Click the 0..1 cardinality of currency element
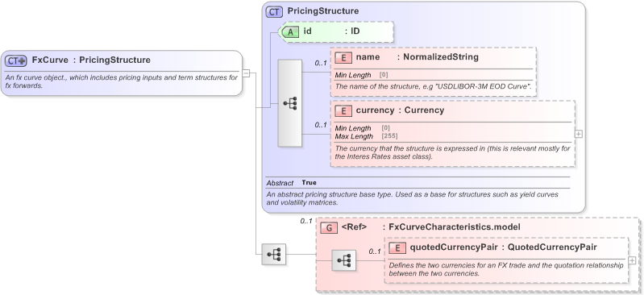644x295 pixels. 320,125
